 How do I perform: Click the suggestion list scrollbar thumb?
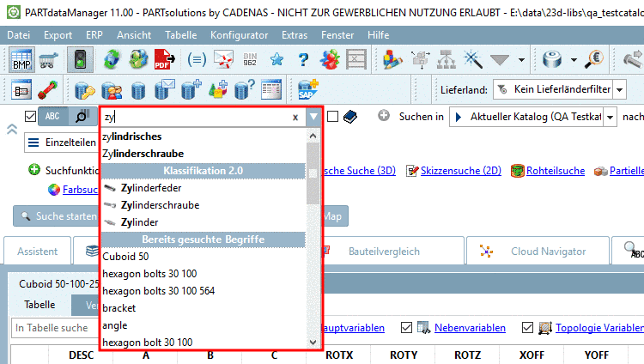coord(313,173)
